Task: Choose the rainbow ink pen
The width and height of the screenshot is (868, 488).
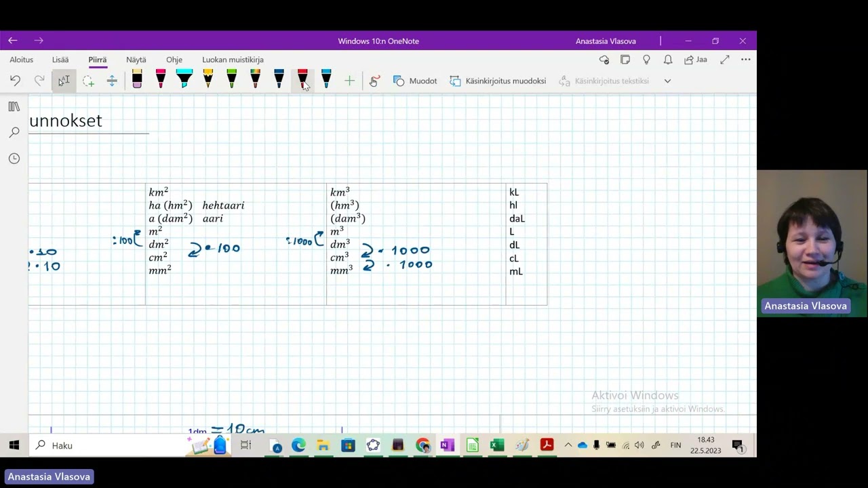Action: point(256,79)
